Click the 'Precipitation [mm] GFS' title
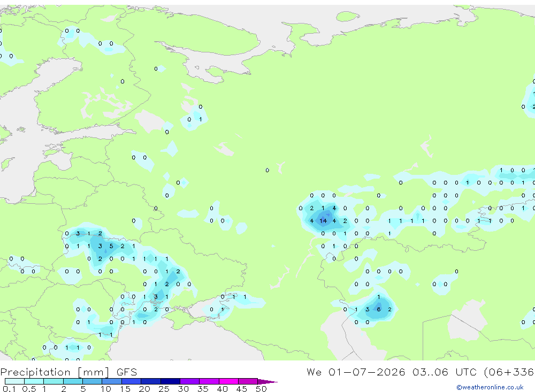 [x=68, y=372]
